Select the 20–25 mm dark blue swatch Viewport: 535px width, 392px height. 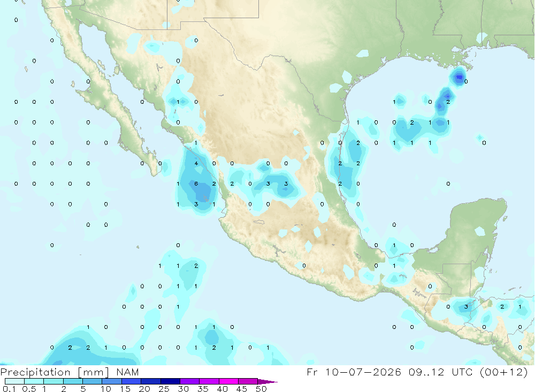coord(151,381)
